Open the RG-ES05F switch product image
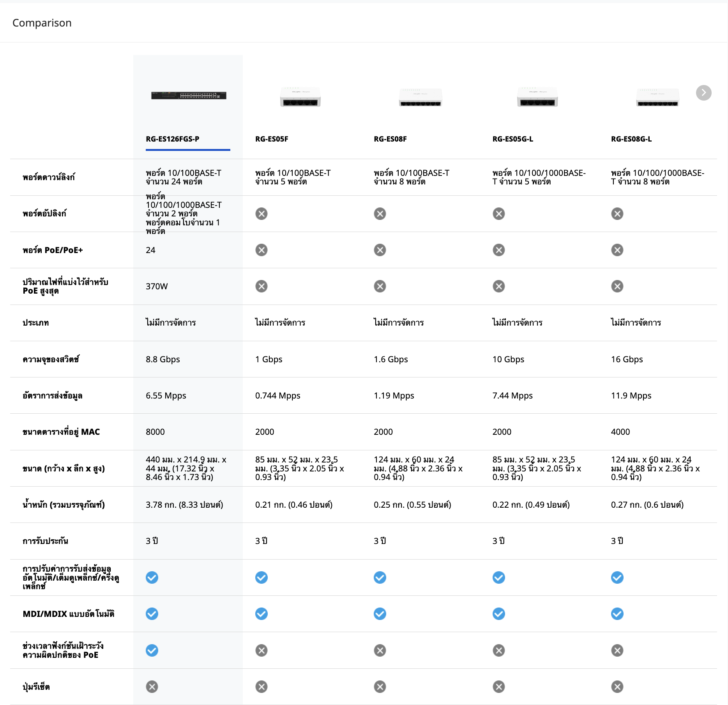 click(x=300, y=97)
